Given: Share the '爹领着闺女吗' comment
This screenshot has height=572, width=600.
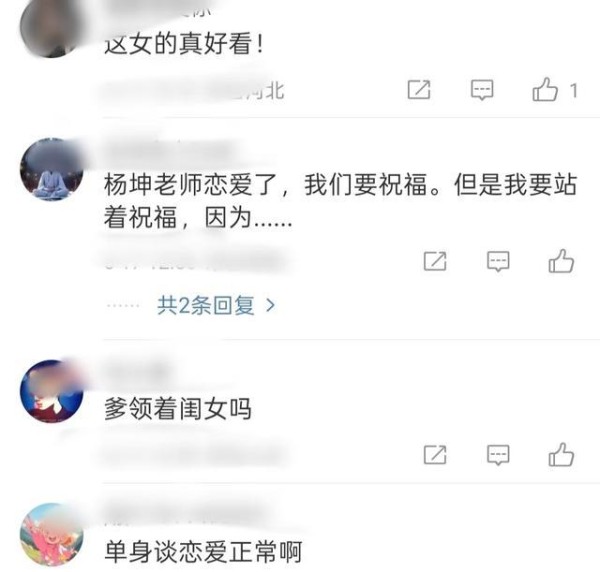Looking at the screenshot, I should click(x=435, y=455).
